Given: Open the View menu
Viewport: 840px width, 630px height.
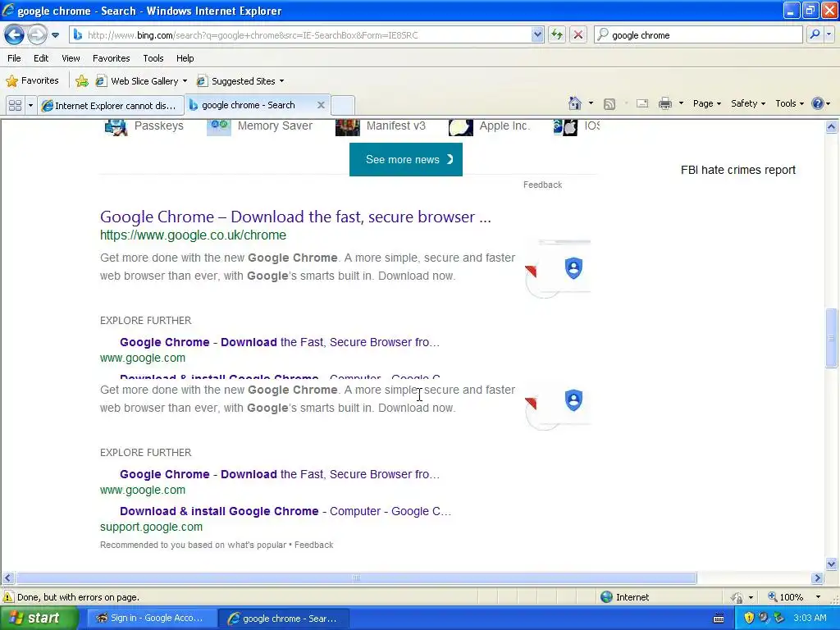Looking at the screenshot, I should [x=71, y=58].
